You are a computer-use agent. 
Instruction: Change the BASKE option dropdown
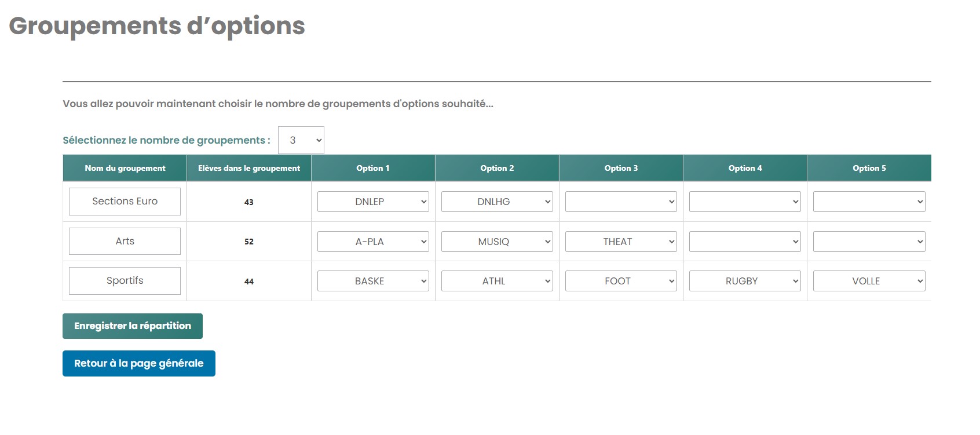(x=372, y=281)
